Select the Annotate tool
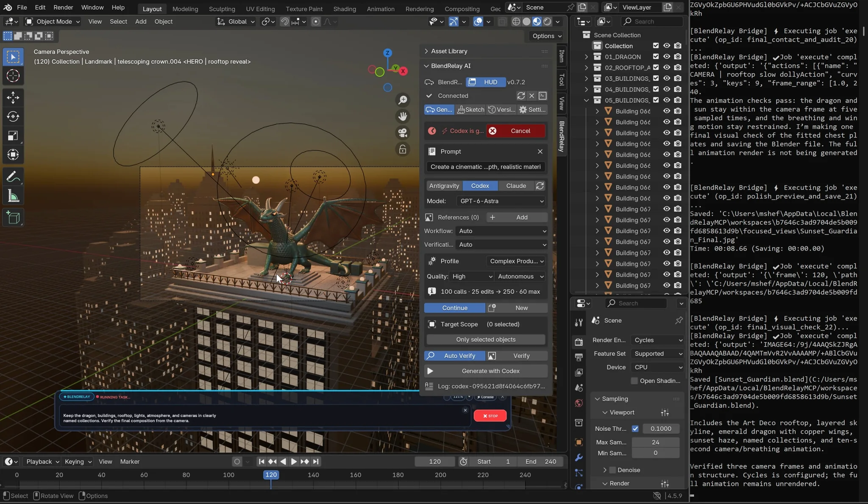The height and width of the screenshot is (504, 868). click(13, 177)
